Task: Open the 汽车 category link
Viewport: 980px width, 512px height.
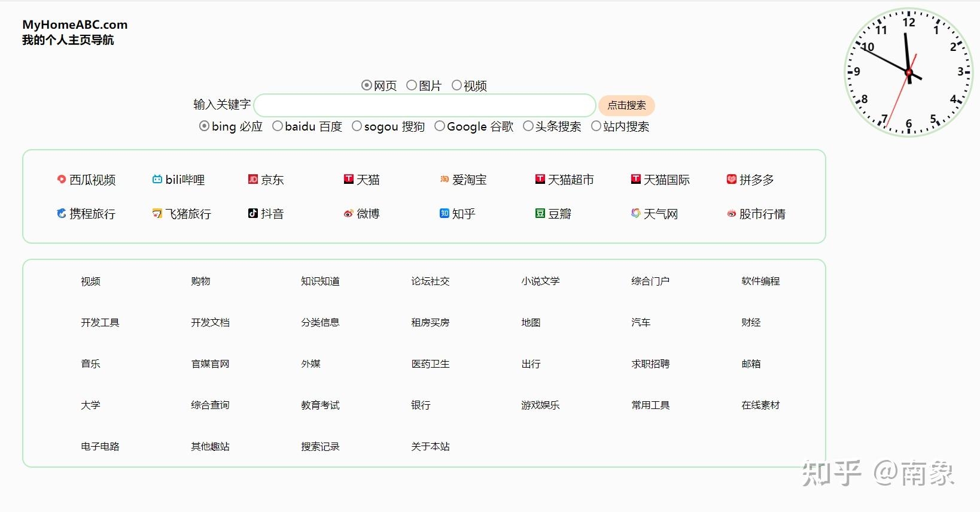Action: (x=641, y=322)
